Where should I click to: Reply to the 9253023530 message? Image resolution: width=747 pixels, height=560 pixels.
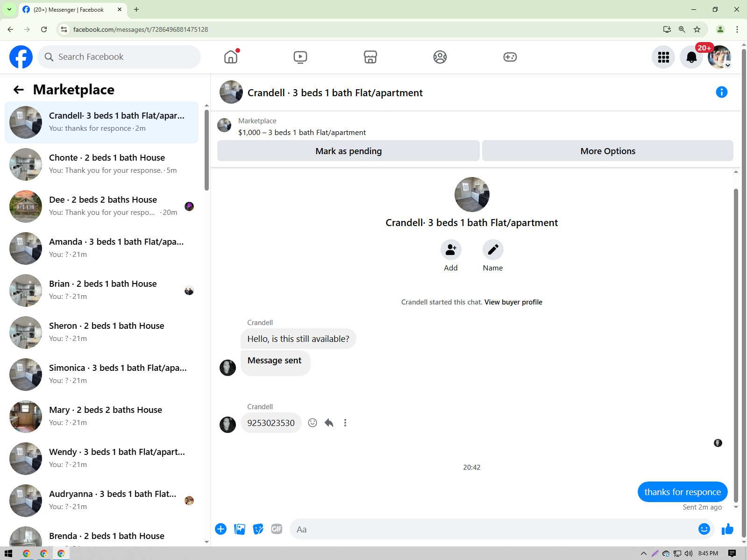pyautogui.click(x=329, y=423)
